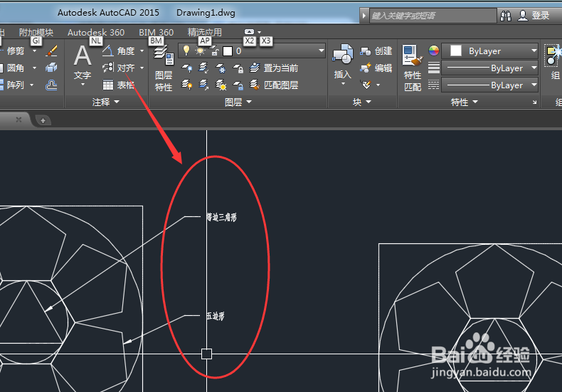Screen dimensions: 562x392
Task: Toggle layer 0 on/off lightbulb
Action: (186, 51)
